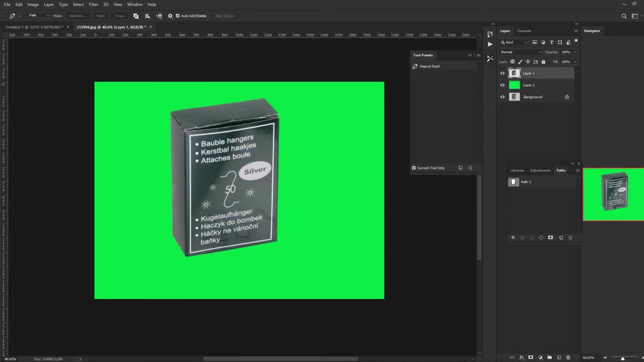Switch to the Libraries tab

pos(517,170)
